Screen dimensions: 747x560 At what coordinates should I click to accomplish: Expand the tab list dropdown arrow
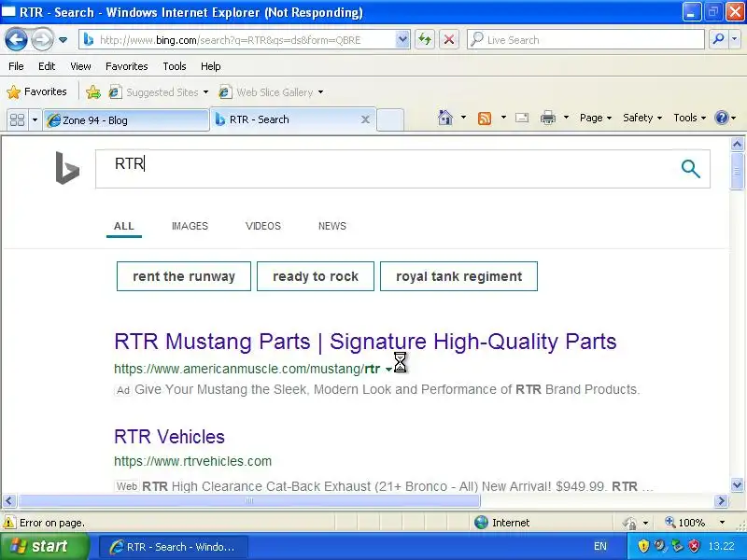coord(35,119)
